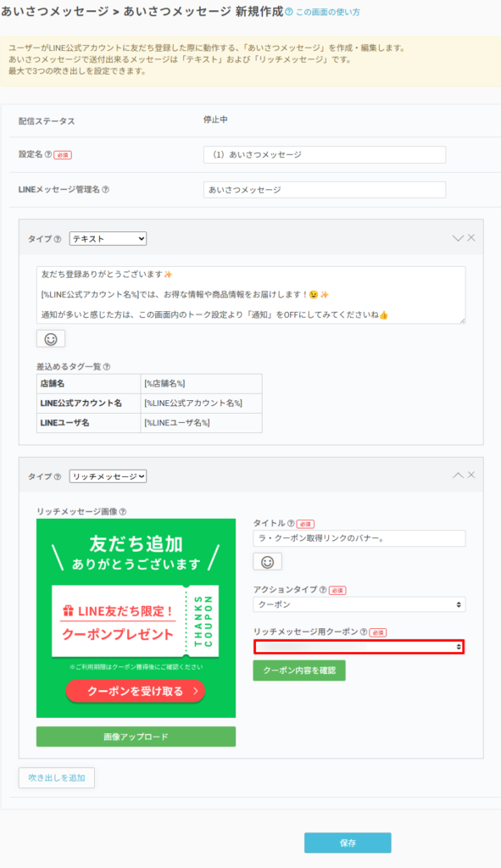Viewport: 501px width, 868px height.
Task: Click help icon beside リッチメッセージ画像 label
Action: tap(123, 512)
